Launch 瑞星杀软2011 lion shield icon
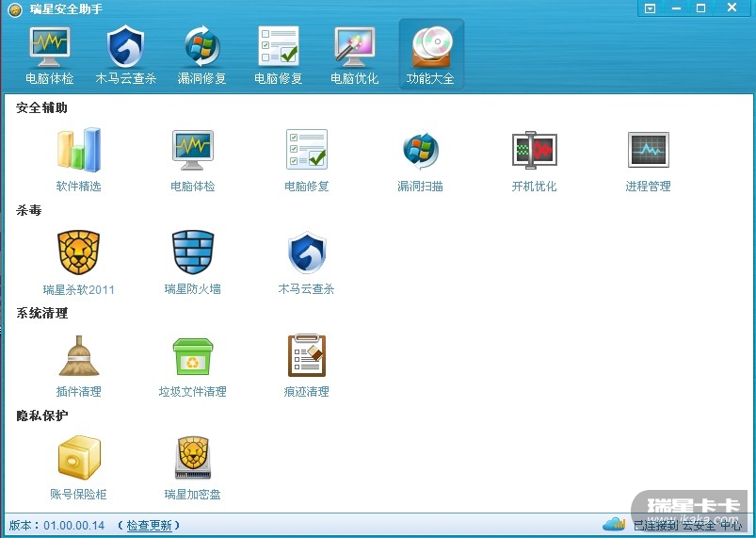The width and height of the screenshot is (756, 538). [x=78, y=253]
